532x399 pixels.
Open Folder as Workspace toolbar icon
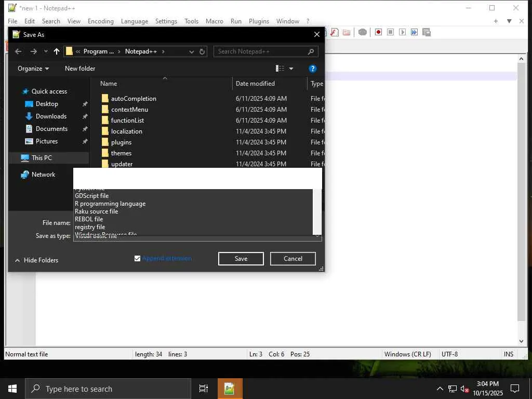347,32
